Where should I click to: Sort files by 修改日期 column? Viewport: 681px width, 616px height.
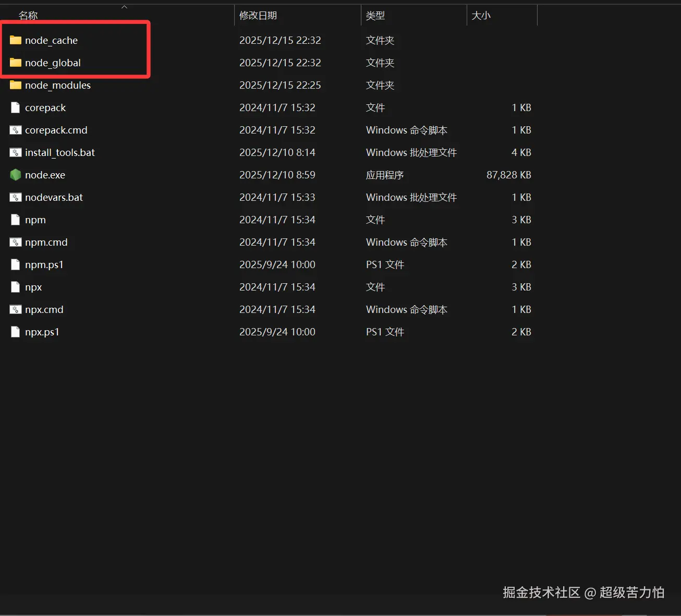[258, 16]
